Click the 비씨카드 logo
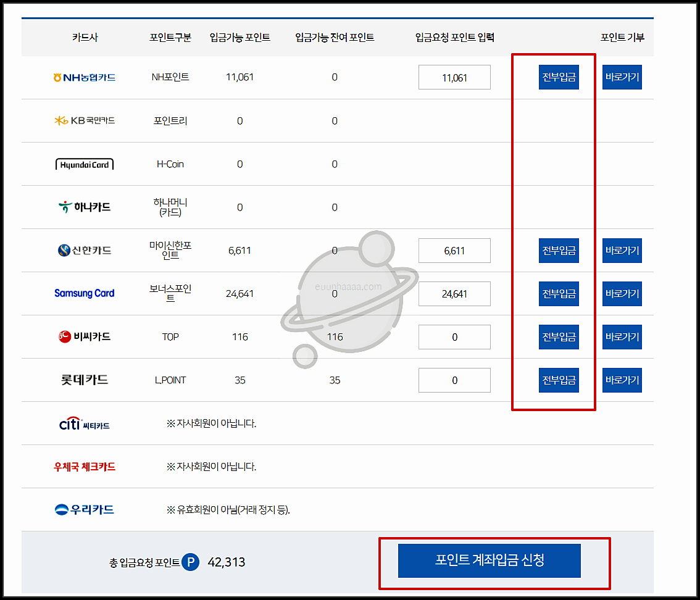This screenshot has height=600, width=700. pyautogui.click(x=84, y=336)
